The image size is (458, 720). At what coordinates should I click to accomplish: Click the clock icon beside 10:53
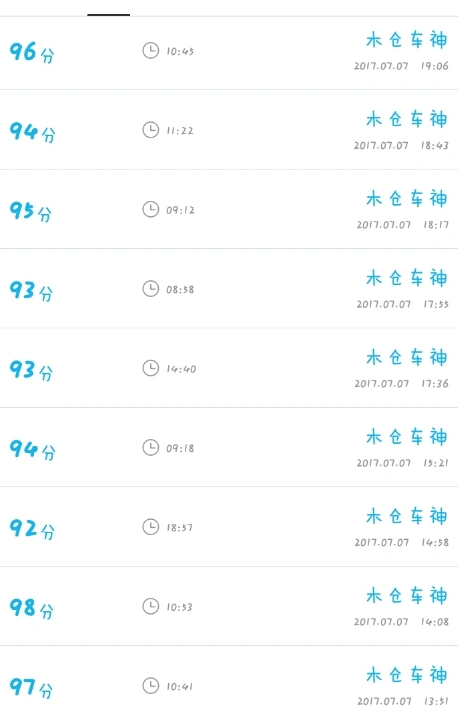[151, 607]
